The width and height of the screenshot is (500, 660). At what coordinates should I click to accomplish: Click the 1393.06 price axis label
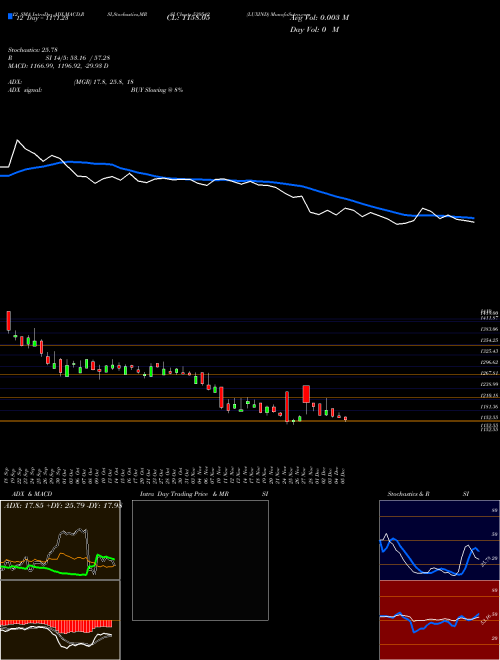[x=489, y=329]
